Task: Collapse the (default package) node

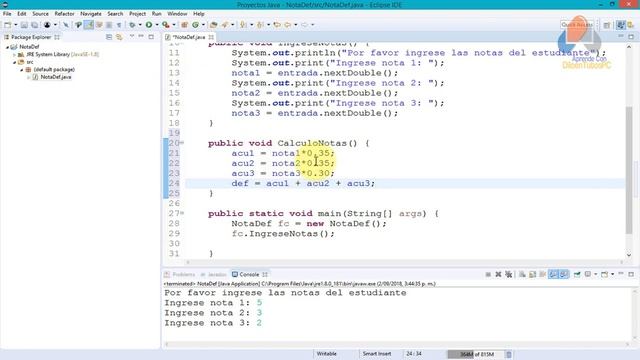Action: tap(22, 70)
